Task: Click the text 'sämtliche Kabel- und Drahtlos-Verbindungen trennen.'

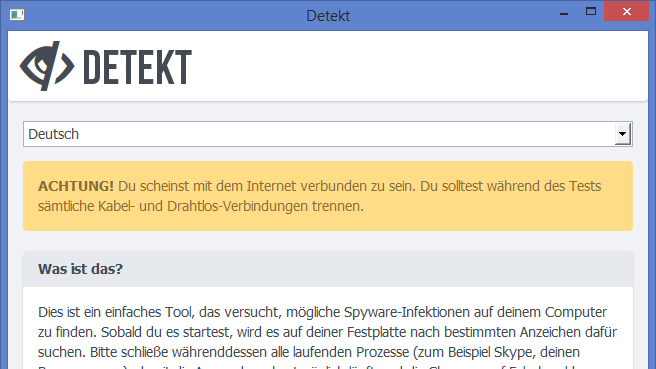Action: tap(201, 206)
